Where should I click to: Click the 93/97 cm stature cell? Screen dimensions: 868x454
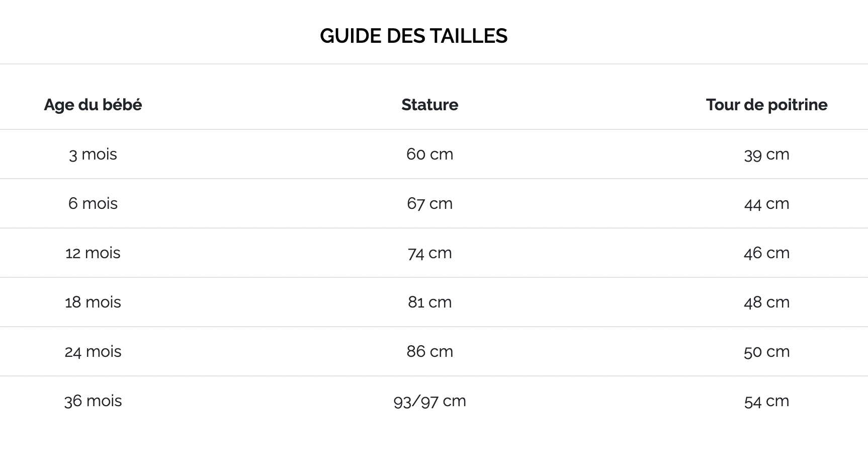tap(429, 401)
